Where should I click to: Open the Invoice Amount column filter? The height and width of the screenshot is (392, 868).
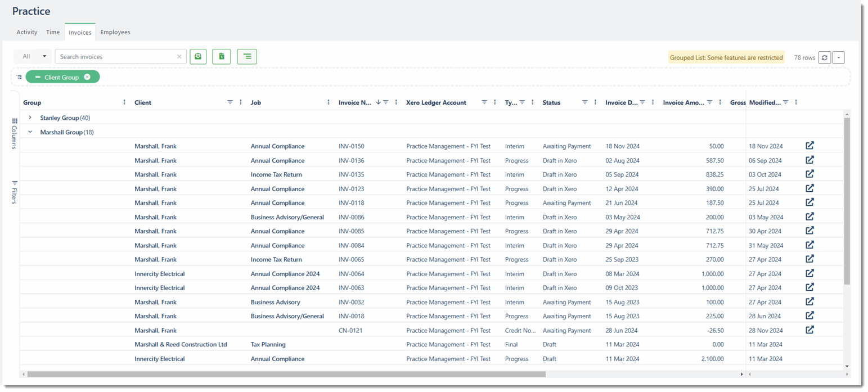pos(710,102)
